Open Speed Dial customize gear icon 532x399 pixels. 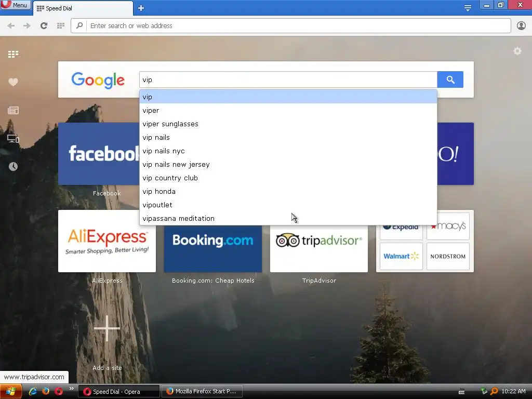[517, 51]
